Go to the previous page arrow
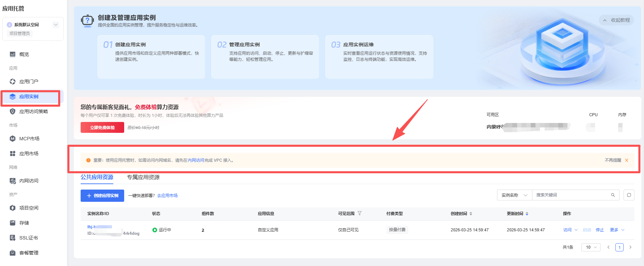644x266 pixels. (609, 247)
